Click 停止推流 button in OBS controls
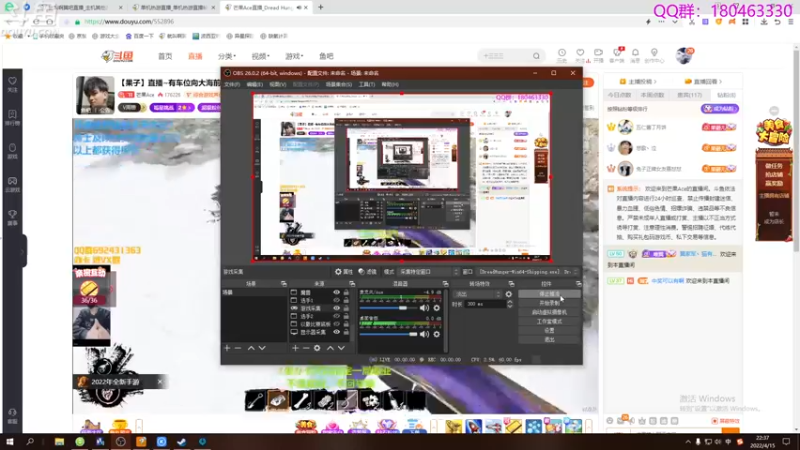The width and height of the screenshot is (800, 450). point(549,294)
